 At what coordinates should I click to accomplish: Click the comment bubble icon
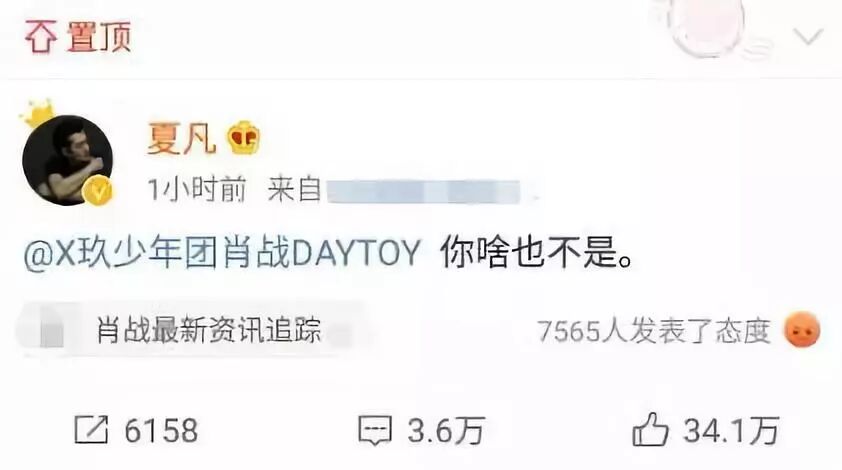374,430
